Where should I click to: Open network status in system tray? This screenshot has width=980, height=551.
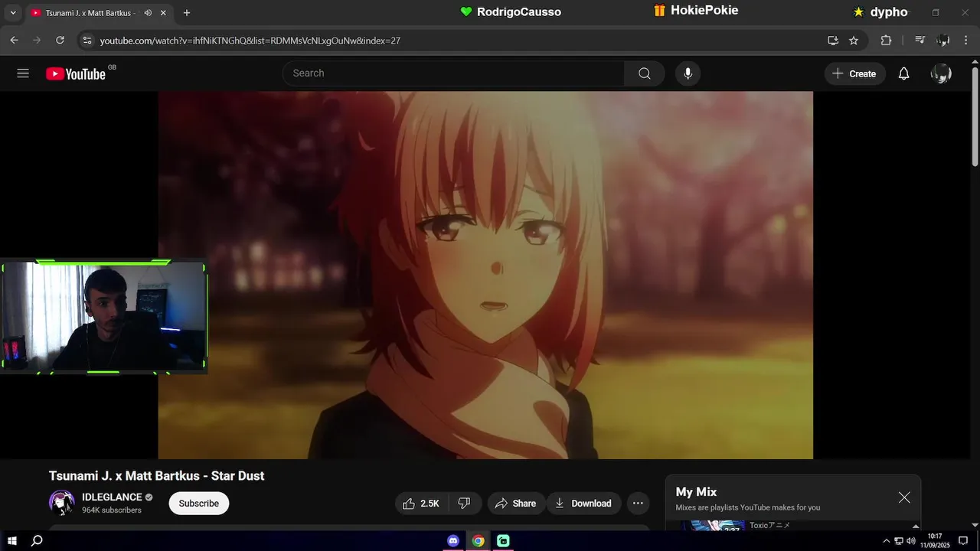[899, 541]
